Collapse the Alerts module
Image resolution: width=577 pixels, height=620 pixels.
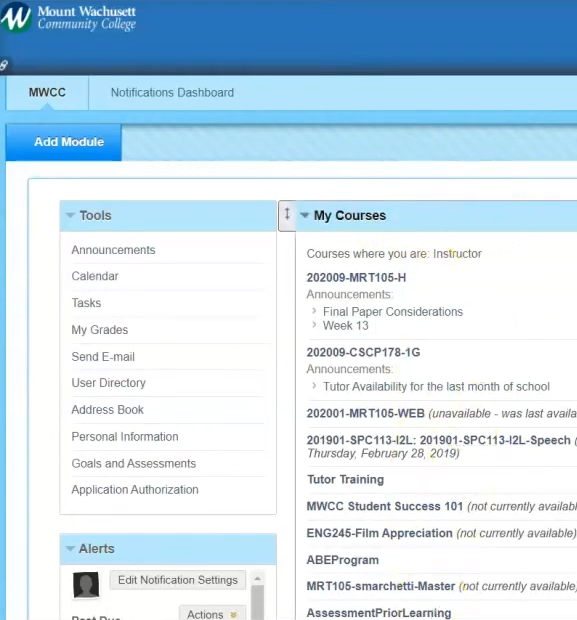point(70,549)
